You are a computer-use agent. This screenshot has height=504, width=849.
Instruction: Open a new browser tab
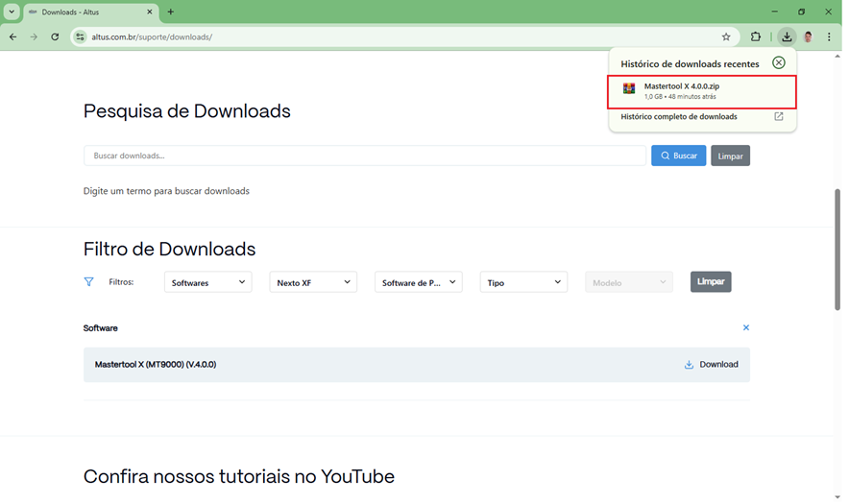pos(171,12)
